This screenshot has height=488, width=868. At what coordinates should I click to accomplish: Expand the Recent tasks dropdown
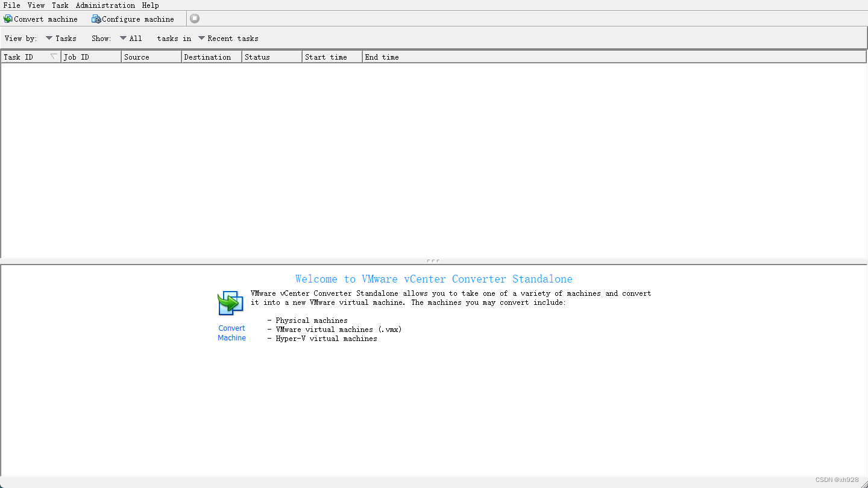pos(228,38)
